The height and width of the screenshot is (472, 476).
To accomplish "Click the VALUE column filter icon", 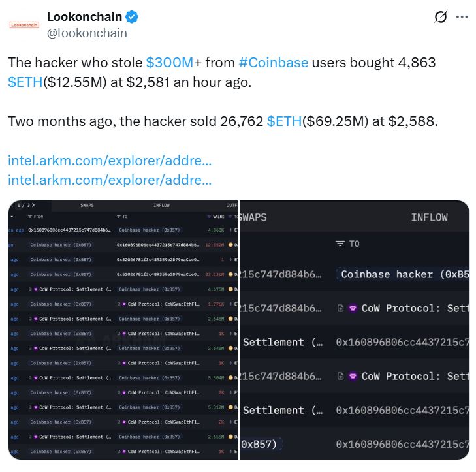I will point(209,216).
